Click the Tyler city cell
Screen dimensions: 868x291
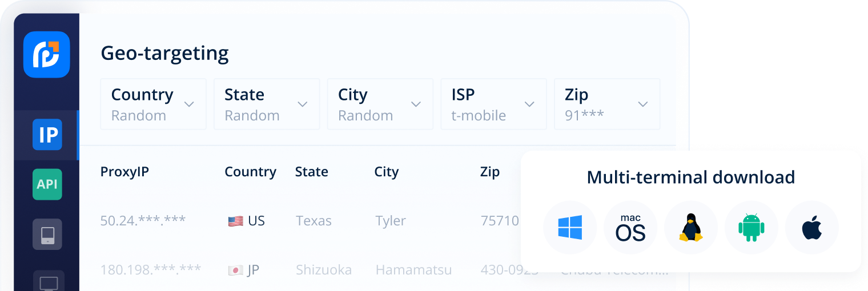[391, 221]
